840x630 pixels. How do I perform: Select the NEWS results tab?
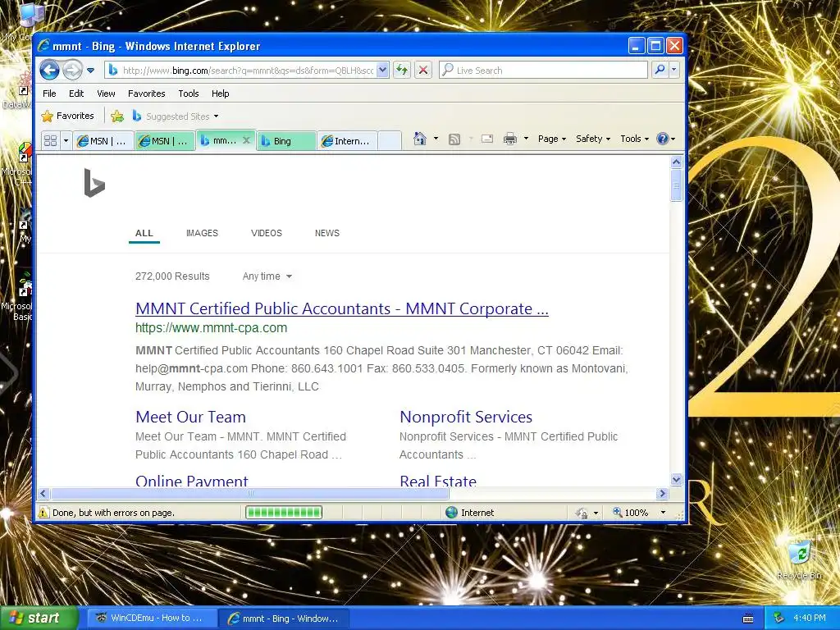326,233
